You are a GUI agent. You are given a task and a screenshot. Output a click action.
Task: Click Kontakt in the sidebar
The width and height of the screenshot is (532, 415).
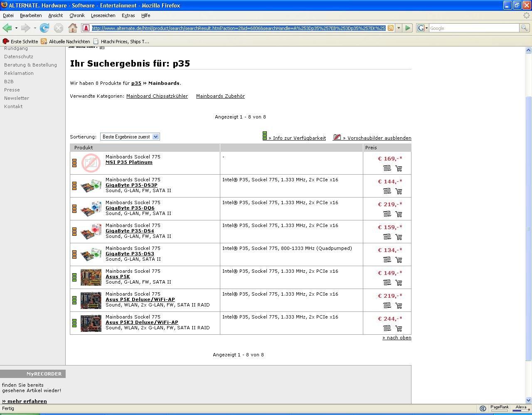[13, 106]
